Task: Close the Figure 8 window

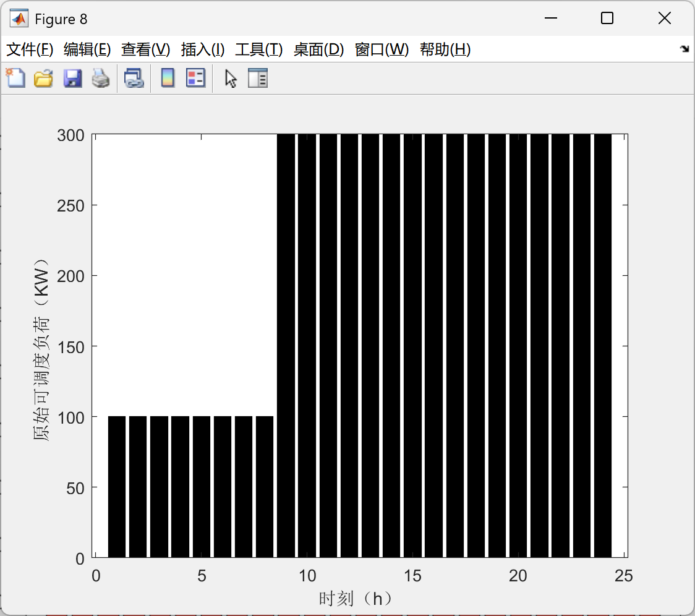Action: tap(665, 18)
